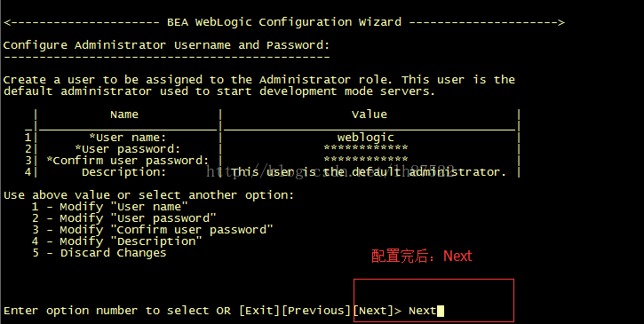Image resolution: width=644 pixels, height=324 pixels.
Task: Select option 5 Discard Changes
Action: pos(99,253)
